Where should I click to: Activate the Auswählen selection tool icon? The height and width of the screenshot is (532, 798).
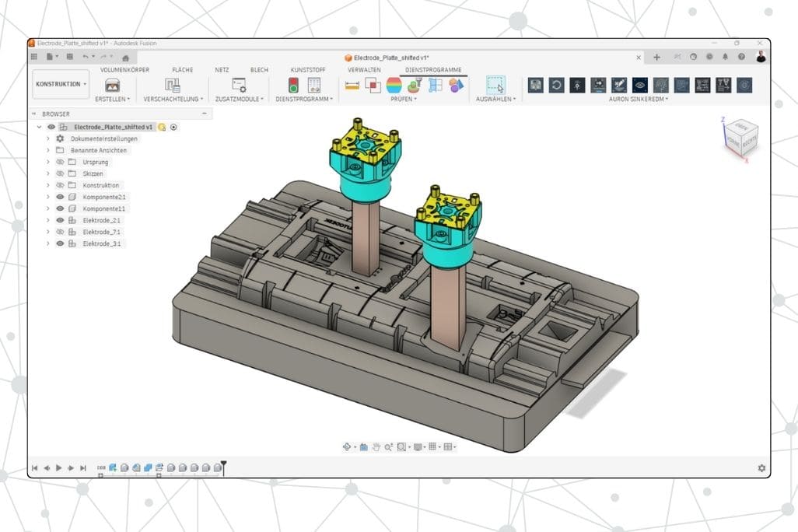click(495, 85)
